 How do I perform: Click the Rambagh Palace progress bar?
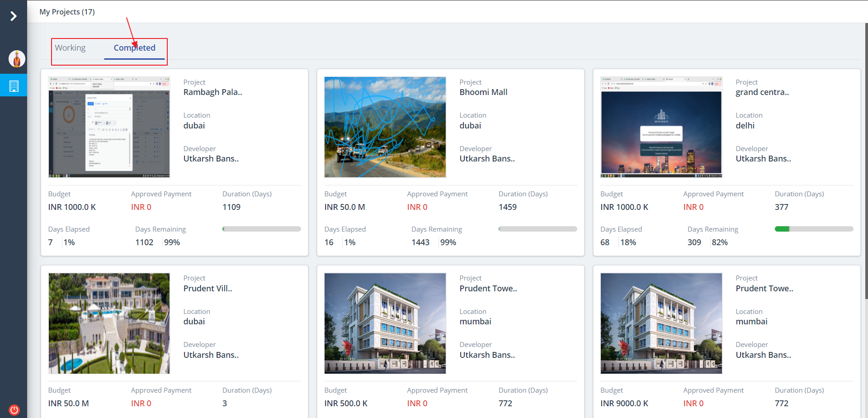pos(261,229)
